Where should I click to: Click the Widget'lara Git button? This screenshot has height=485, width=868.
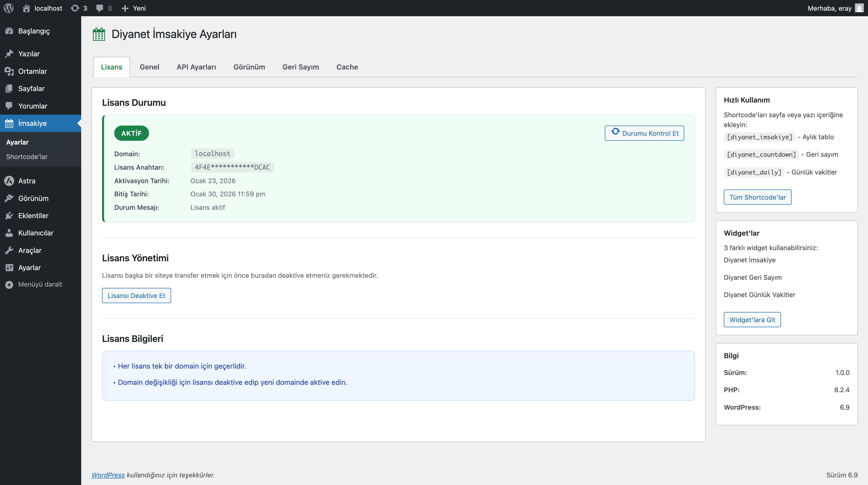752,320
